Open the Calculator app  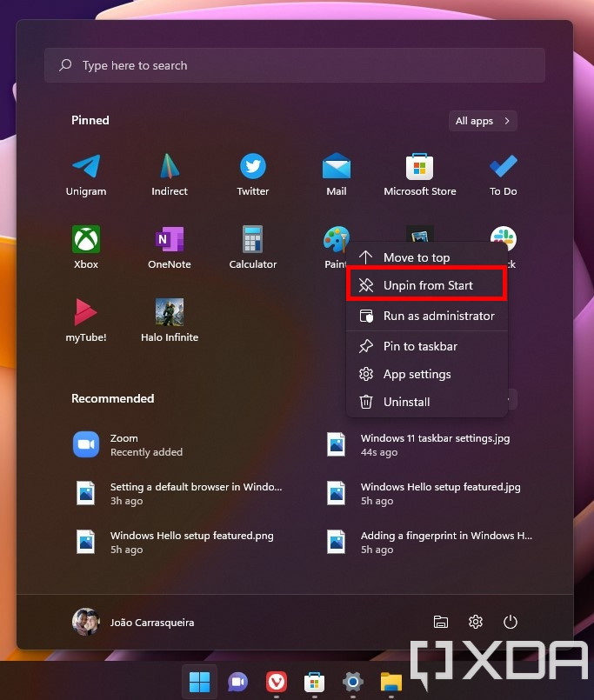[x=253, y=247]
